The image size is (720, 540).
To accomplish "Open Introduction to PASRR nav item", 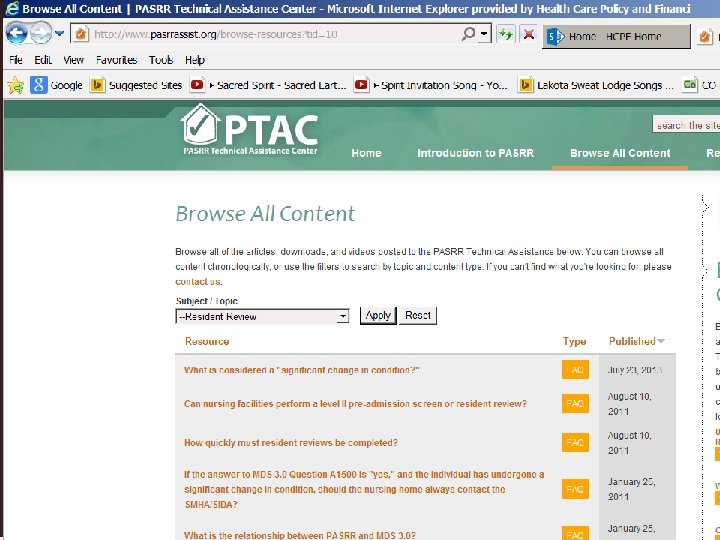I will click(475, 153).
